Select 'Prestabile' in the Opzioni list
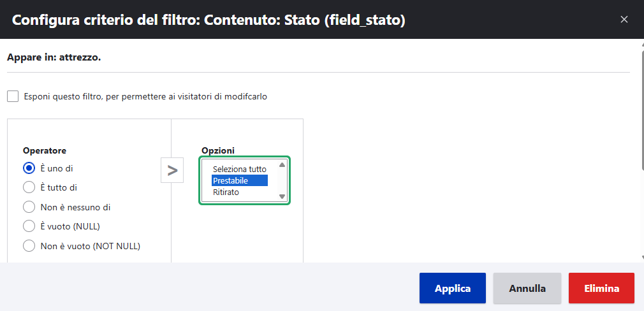Screen dimensions: 644x311 tap(240, 181)
